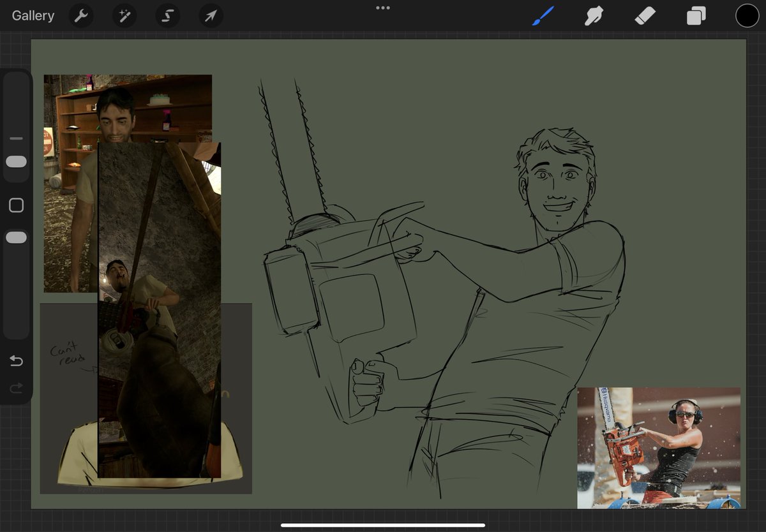The height and width of the screenshot is (532, 766).
Task: Activate the Transform arrow tool
Action: tap(211, 16)
